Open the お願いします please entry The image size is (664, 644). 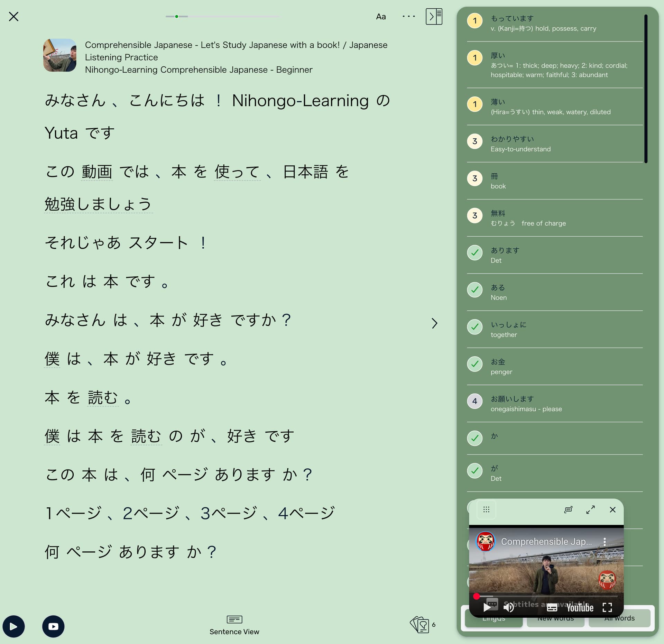[555, 404]
